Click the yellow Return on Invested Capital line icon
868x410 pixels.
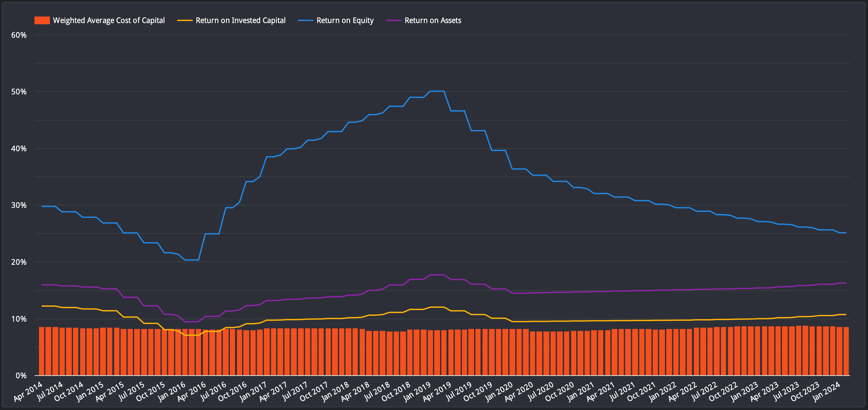pyautogui.click(x=185, y=20)
